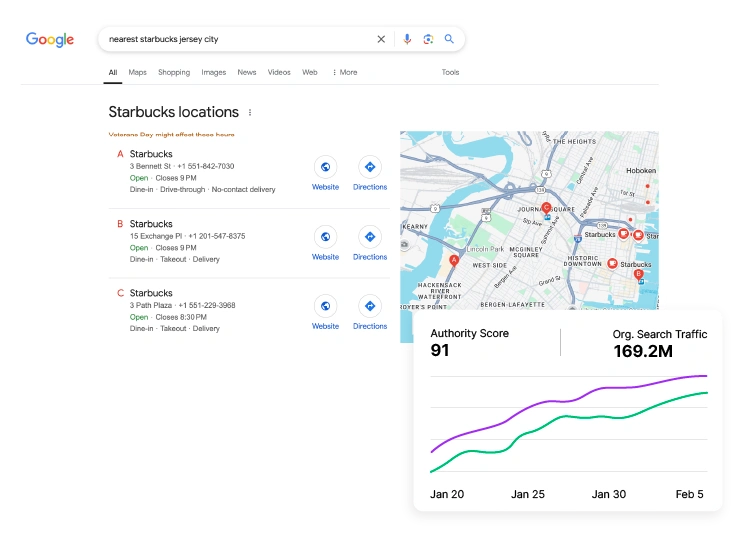Click the Org. Search Traffic value 169.2M
Image resolution: width=751 pixels, height=541 pixels.
(643, 351)
